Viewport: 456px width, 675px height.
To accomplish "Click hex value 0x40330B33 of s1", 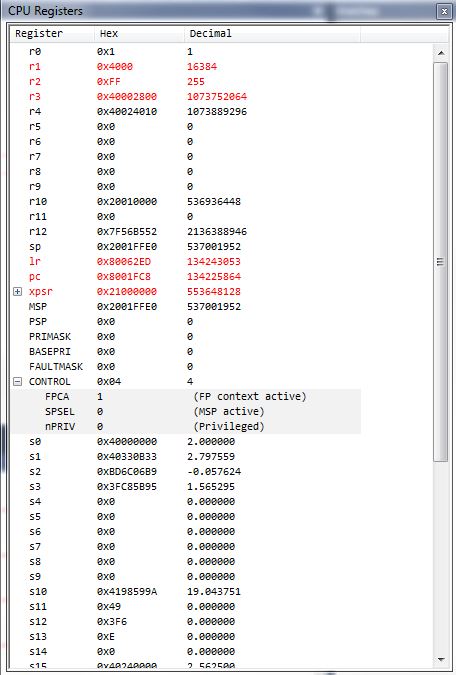I will click(x=127, y=457).
